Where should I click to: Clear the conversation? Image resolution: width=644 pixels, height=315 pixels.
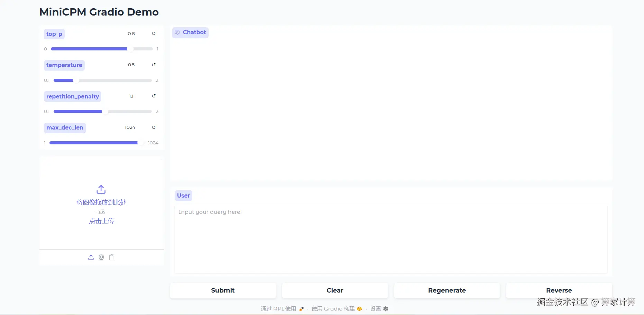coord(335,290)
